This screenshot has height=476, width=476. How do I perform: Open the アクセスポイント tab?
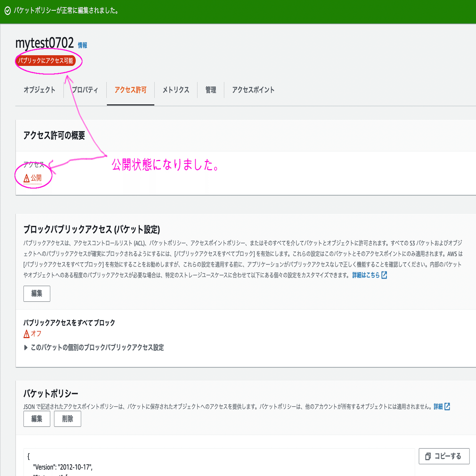coord(253,90)
